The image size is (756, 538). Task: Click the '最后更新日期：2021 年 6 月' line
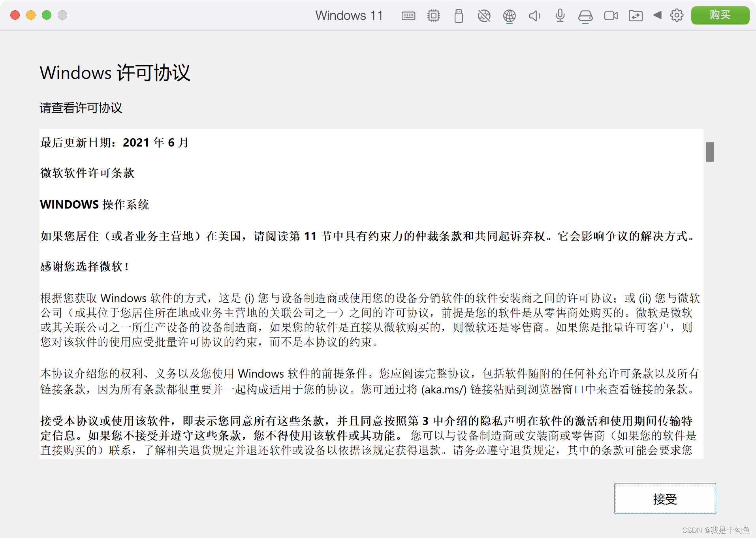pos(115,143)
